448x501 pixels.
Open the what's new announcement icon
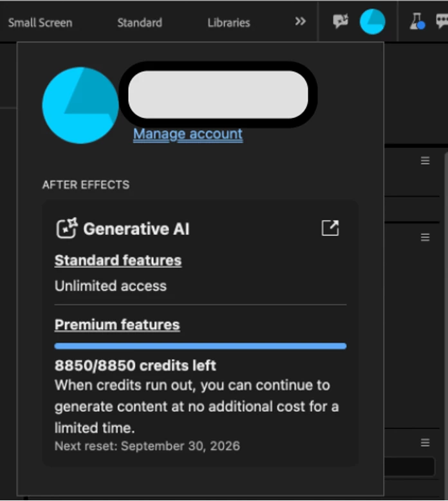(341, 21)
